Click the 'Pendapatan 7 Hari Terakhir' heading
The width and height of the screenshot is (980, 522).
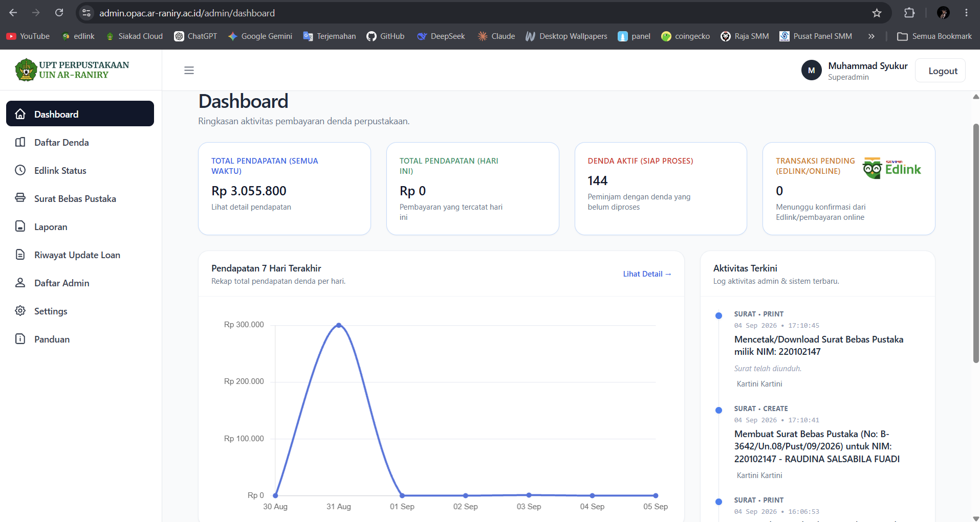tap(266, 268)
